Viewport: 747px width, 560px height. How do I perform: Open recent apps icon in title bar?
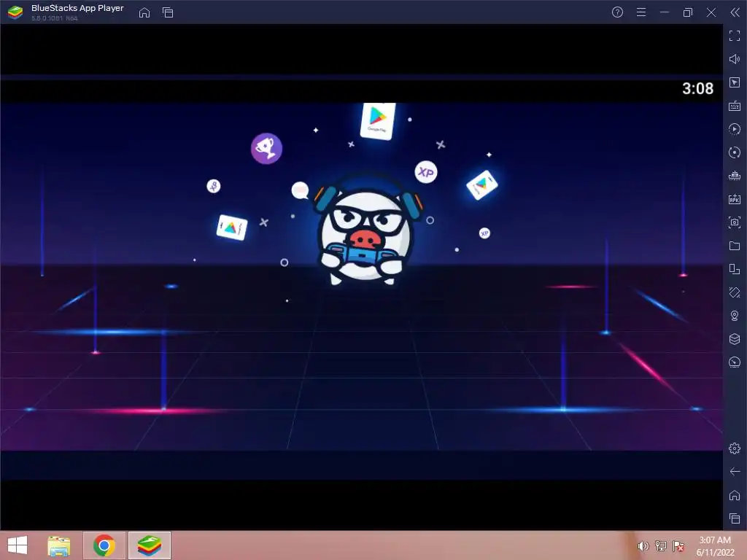click(x=168, y=12)
